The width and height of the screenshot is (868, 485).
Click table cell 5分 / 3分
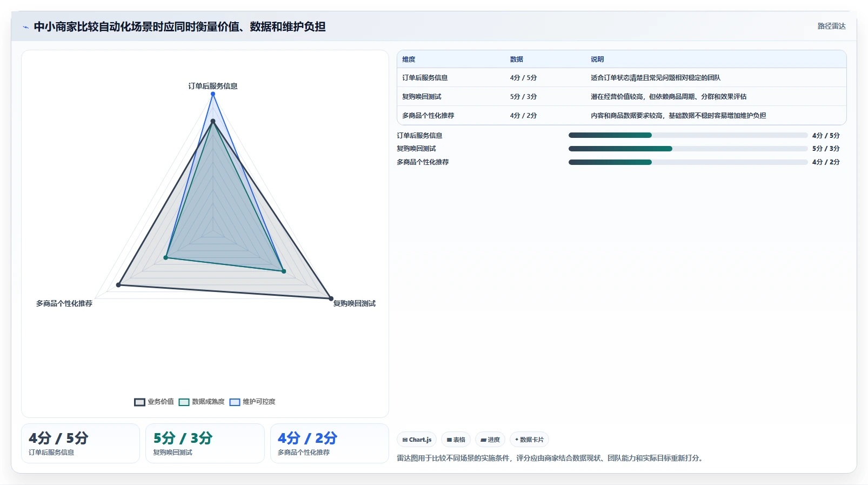click(523, 97)
